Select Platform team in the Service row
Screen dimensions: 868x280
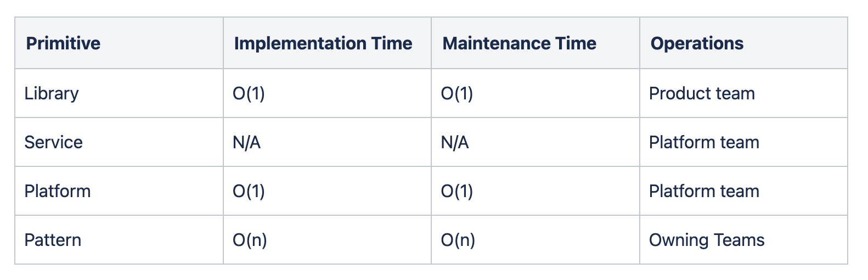(x=704, y=142)
